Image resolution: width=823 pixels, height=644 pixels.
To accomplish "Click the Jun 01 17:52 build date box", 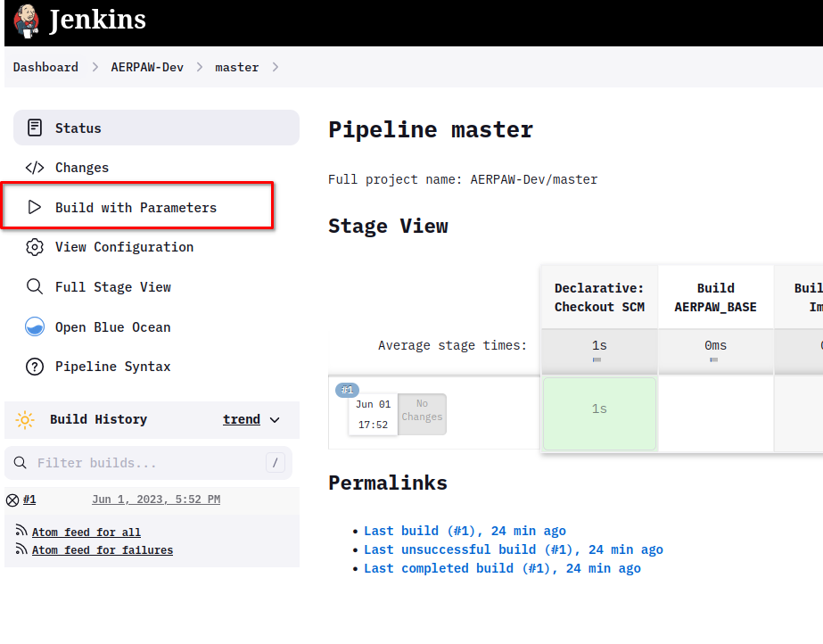I will coord(374,414).
